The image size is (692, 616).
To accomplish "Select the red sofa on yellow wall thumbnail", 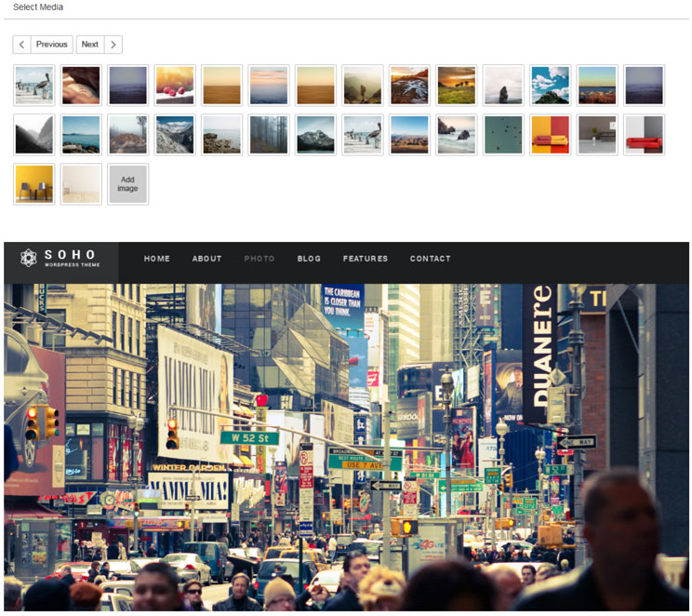I will (551, 135).
